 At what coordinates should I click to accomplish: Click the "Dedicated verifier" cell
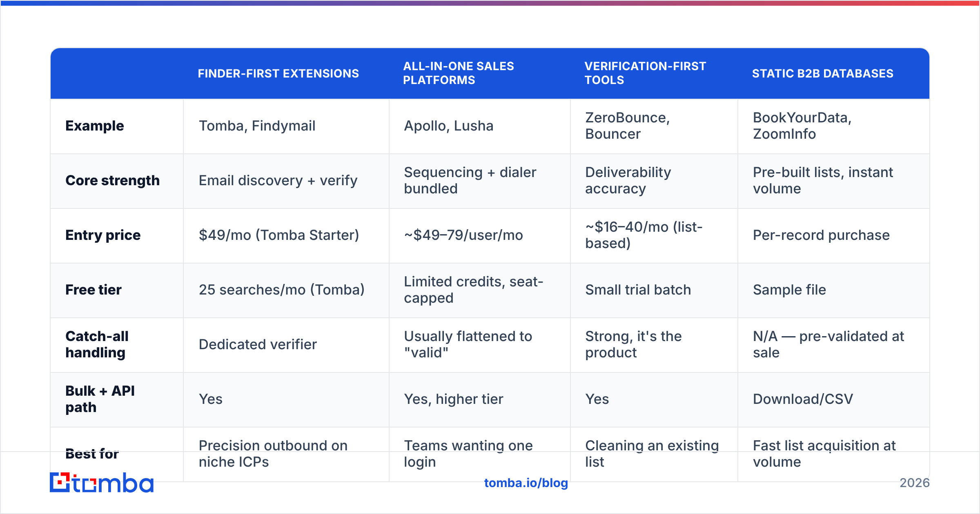tap(286, 345)
